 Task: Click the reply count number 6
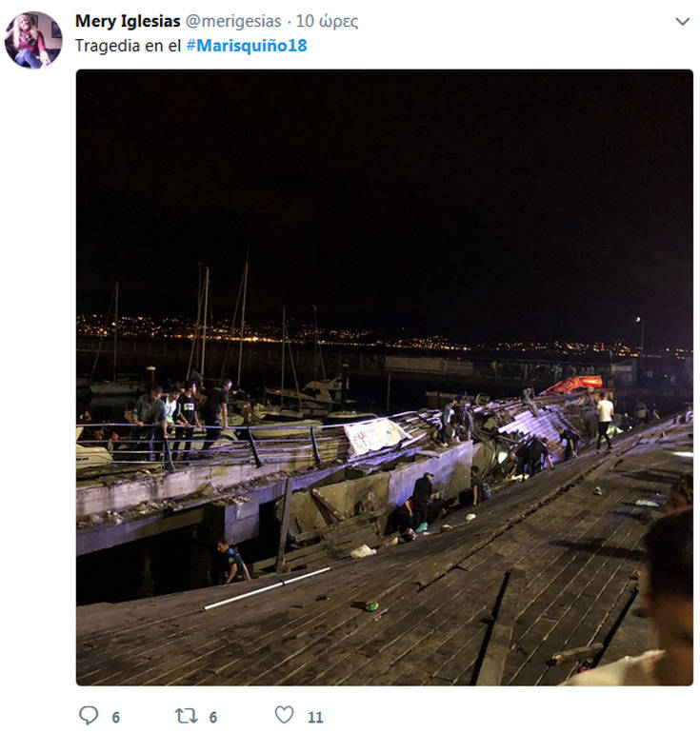point(116,717)
